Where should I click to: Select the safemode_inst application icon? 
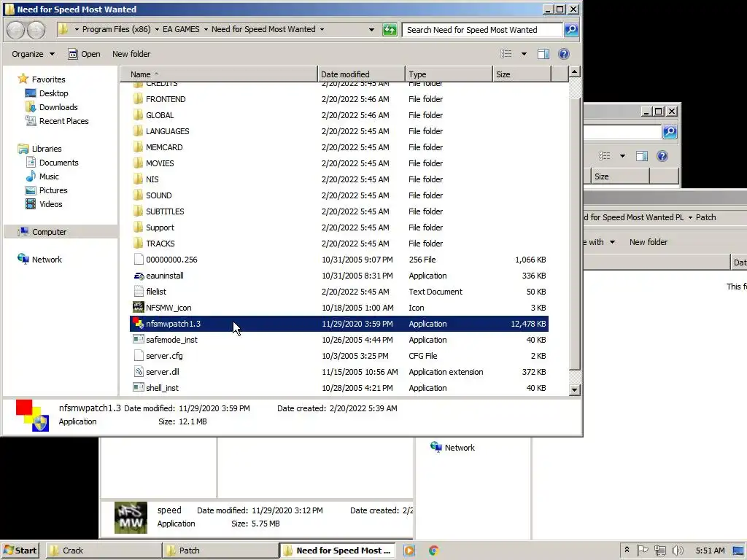pos(138,340)
